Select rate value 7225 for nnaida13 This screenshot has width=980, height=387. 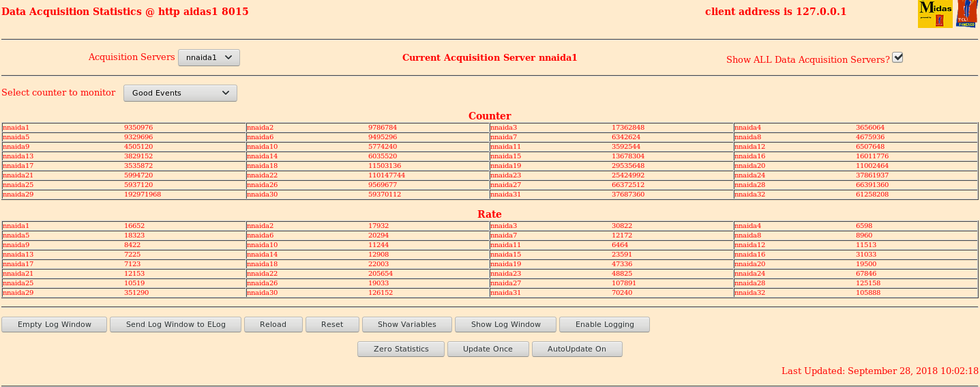point(132,255)
